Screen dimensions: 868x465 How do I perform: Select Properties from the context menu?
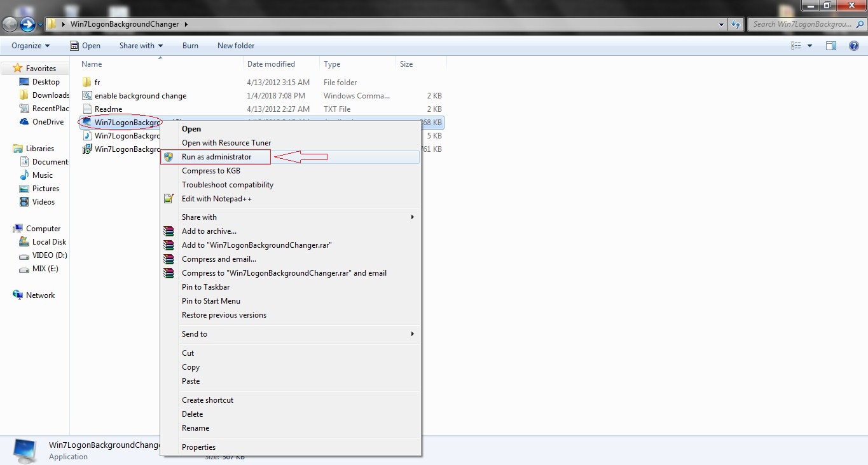coord(198,447)
